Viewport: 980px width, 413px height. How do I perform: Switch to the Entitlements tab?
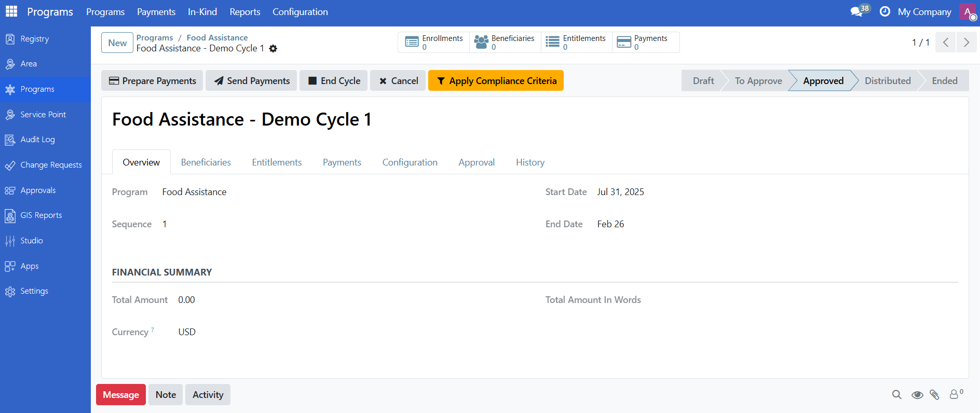277,162
